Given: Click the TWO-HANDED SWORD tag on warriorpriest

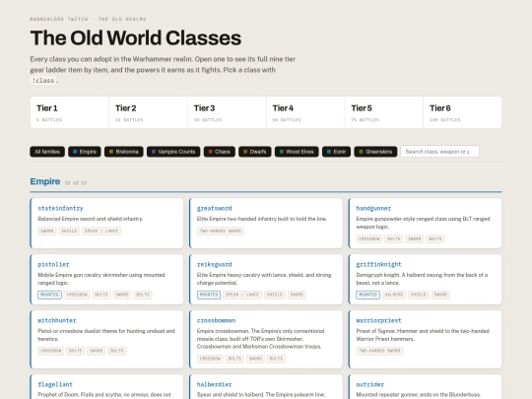Looking at the screenshot, I should 379,351.
